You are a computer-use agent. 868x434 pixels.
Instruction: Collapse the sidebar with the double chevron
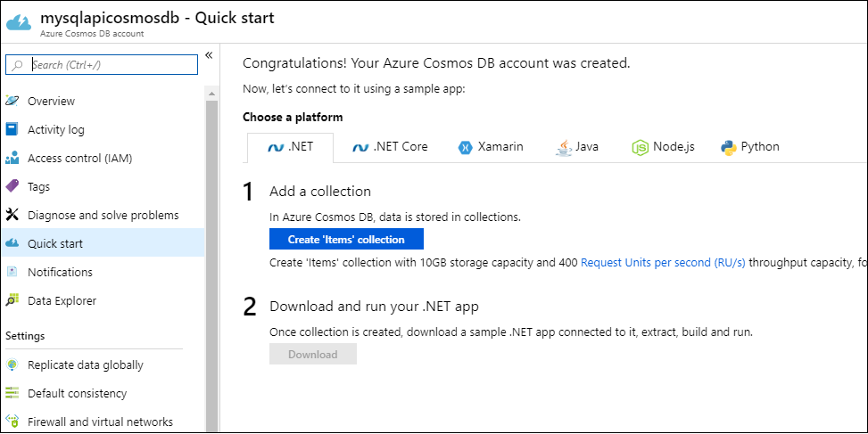209,55
